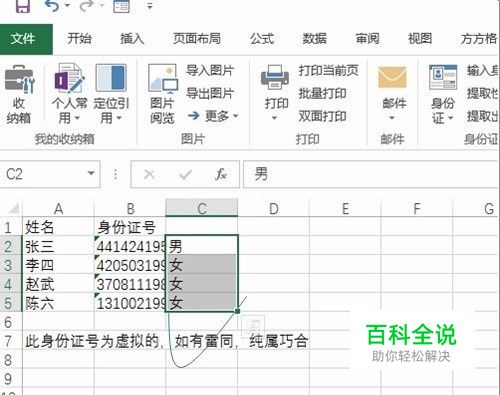This screenshot has width=500, height=395.
Task: Click cell B1 containing 身份证号
Action: click(130, 227)
